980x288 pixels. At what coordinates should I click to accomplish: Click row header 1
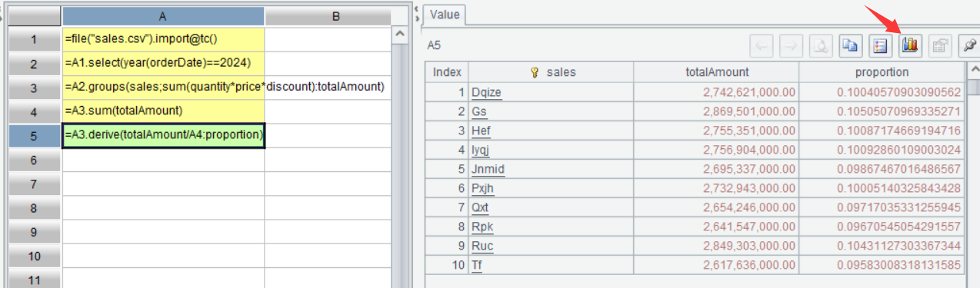(34, 38)
